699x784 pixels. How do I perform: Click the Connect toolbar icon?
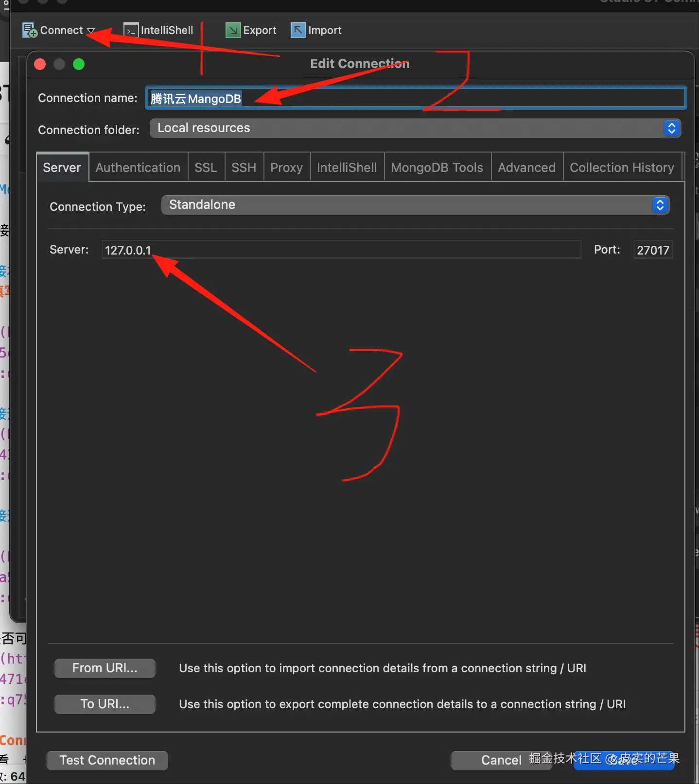30,30
